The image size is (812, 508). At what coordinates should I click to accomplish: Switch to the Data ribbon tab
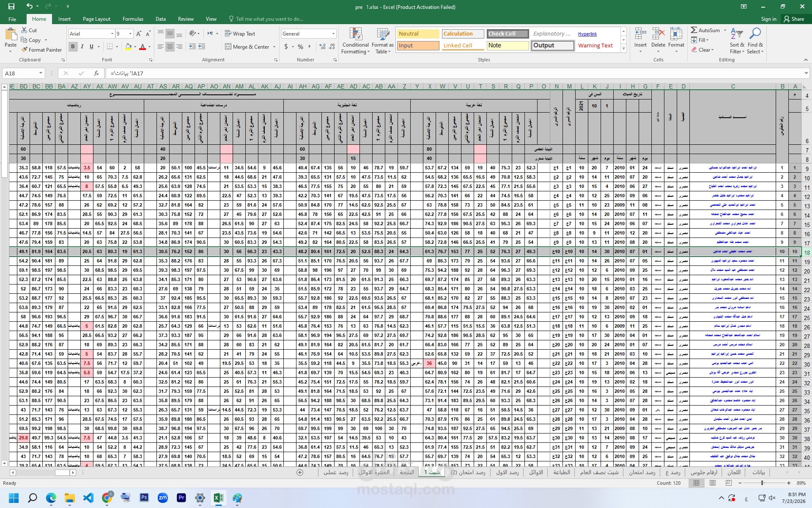(x=160, y=19)
